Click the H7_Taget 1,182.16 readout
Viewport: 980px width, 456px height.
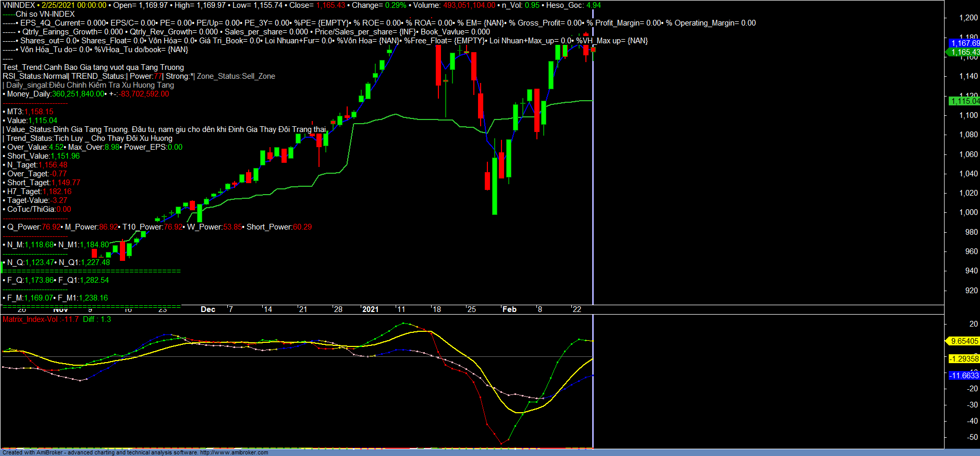[x=57, y=191]
